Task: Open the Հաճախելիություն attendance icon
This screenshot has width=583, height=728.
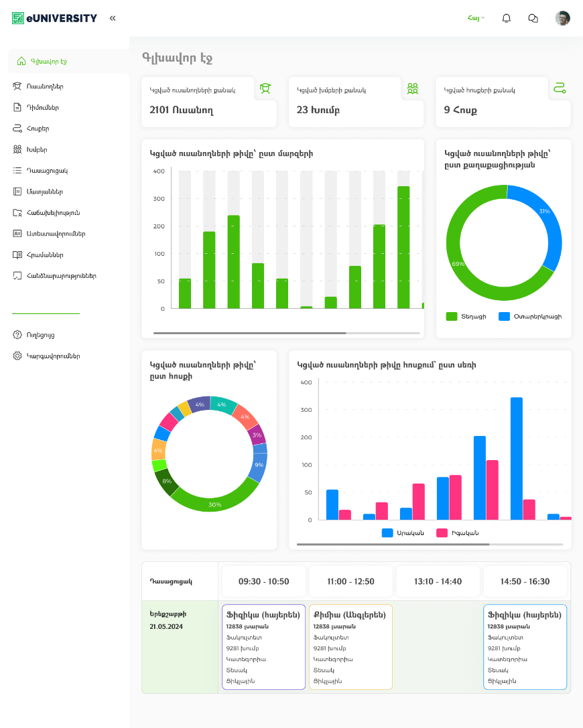Action: tap(20, 214)
